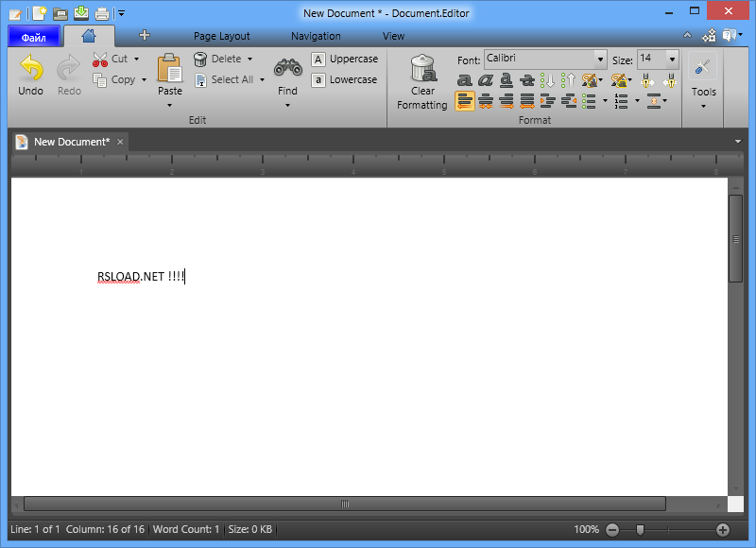Click the themes icon beside the ribbon collapse chevron
Screen dimensions: 756x548
click(710, 35)
